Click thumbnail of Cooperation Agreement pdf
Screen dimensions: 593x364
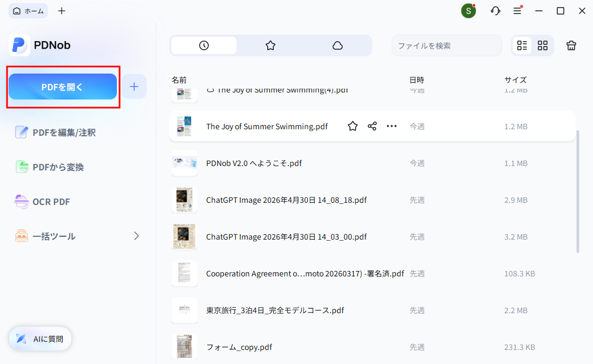tap(185, 273)
